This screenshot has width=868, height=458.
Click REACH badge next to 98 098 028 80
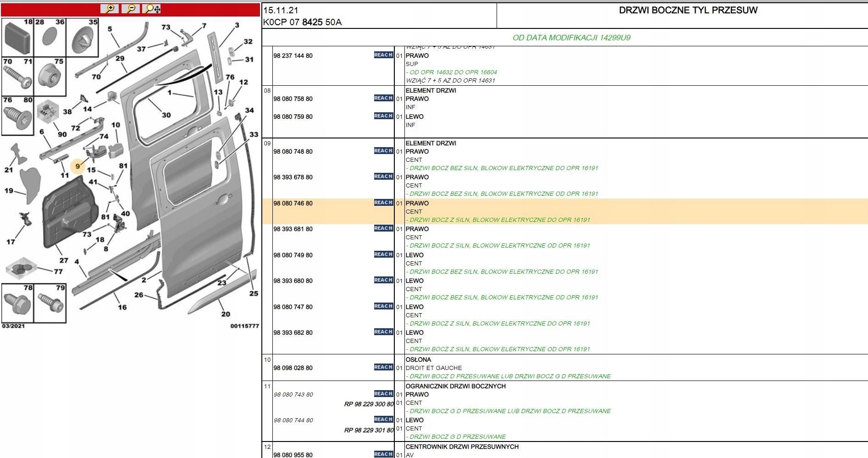[x=383, y=367]
